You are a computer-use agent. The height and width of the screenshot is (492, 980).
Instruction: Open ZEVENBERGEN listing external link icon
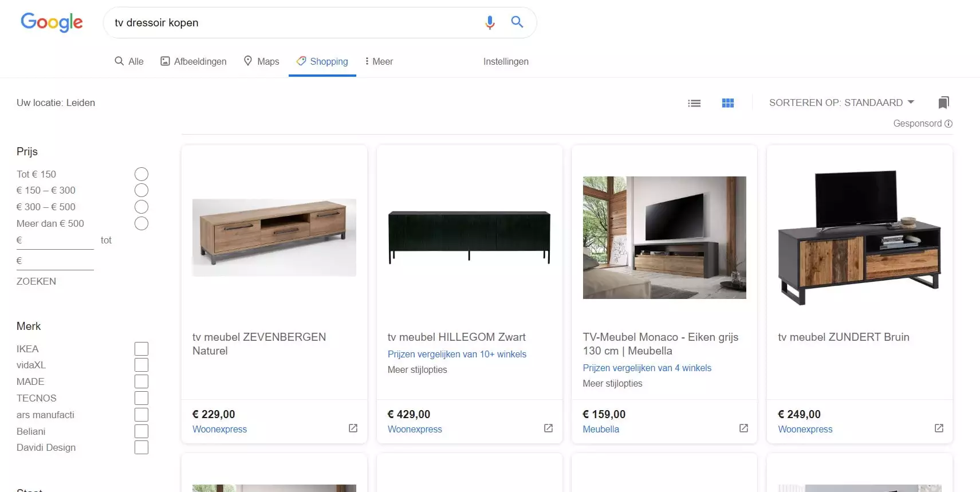click(353, 428)
